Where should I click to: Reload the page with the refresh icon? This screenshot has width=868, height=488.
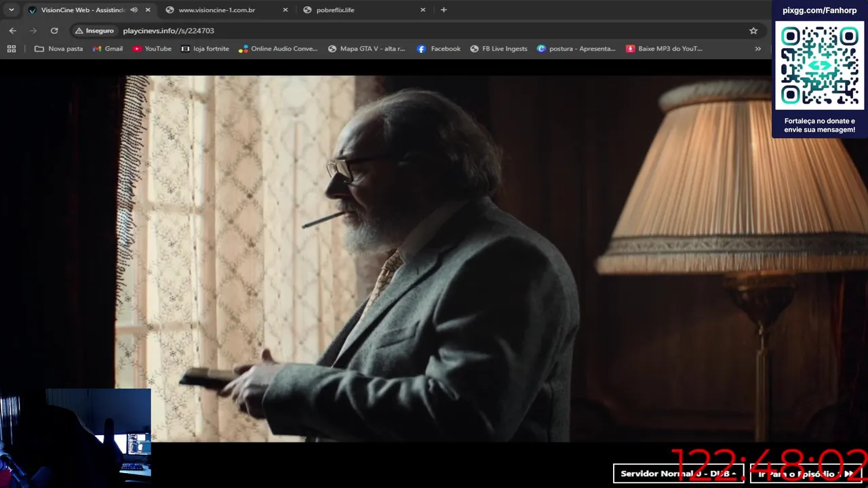54,30
